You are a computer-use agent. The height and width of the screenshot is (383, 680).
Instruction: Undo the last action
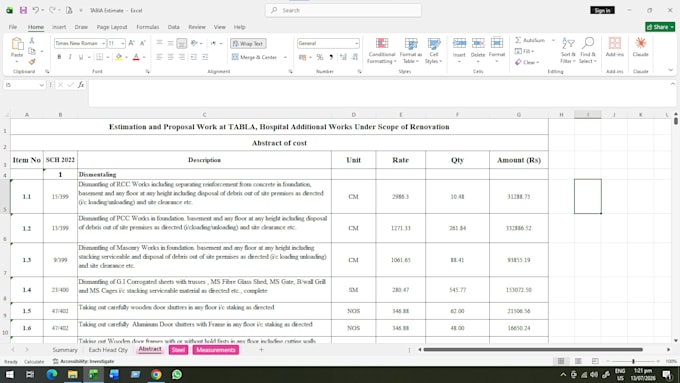tap(36, 10)
